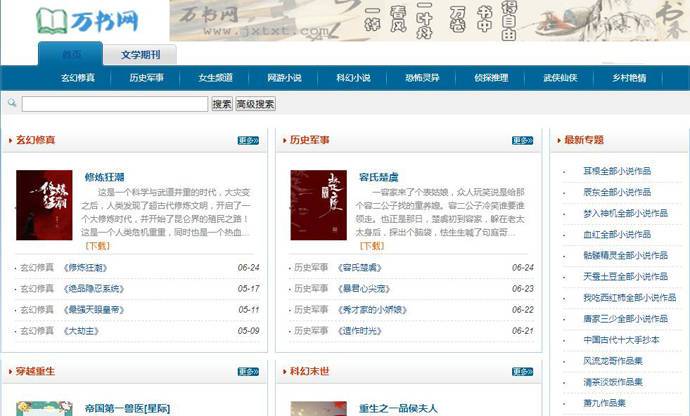Open 更多 icon in 玄幻修真 section
This screenshot has height=416, width=690.
point(248,141)
